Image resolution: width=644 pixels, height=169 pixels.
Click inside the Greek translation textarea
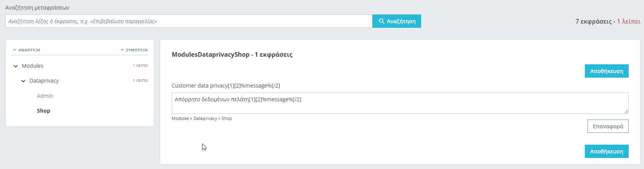click(x=400, y=103)
